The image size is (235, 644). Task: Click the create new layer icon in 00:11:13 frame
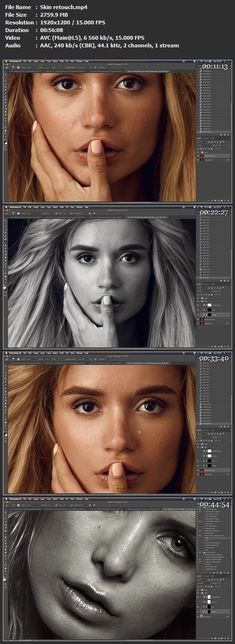pos(225,200)
